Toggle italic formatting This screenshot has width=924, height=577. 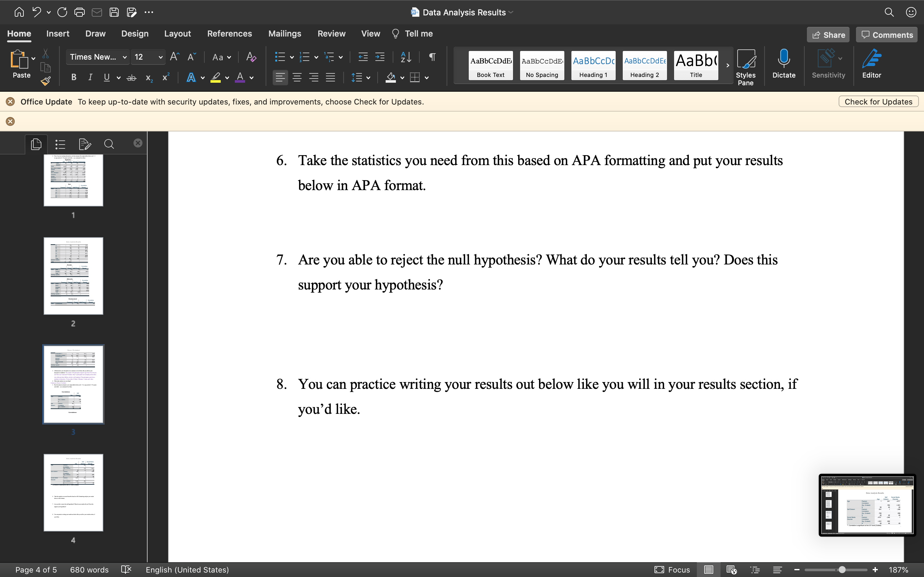[x=90, y=78]
